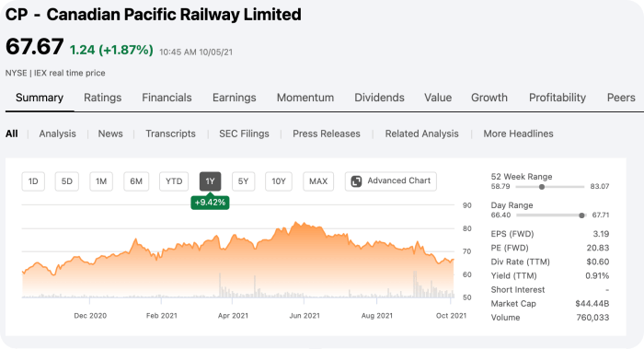Open Advanced Chart expand icon

tap(357, 181)
